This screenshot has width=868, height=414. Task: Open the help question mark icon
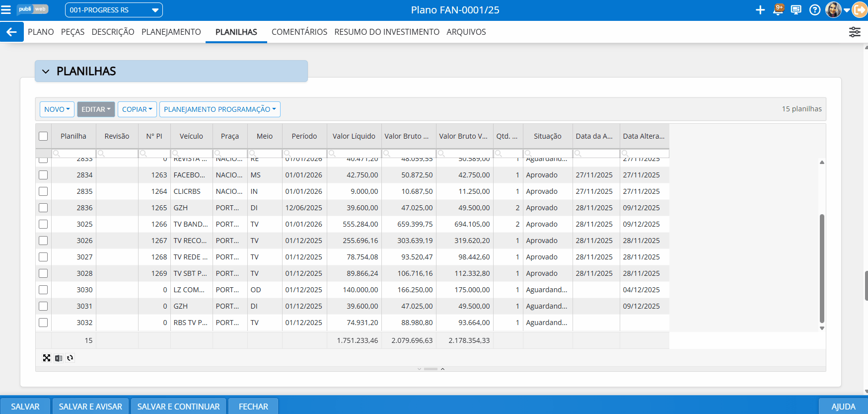[814, 10]
